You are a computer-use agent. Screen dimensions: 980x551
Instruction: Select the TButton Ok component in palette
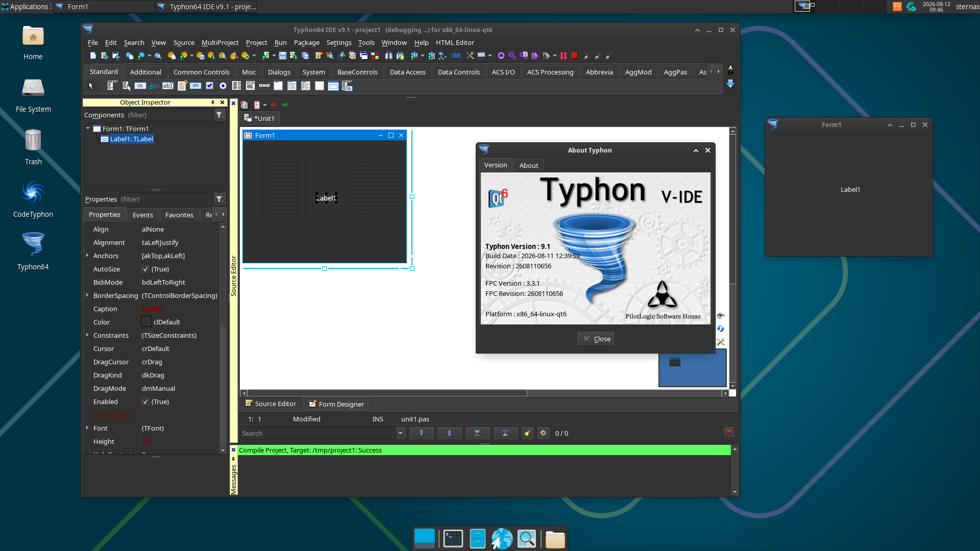[x=140, y=86]
